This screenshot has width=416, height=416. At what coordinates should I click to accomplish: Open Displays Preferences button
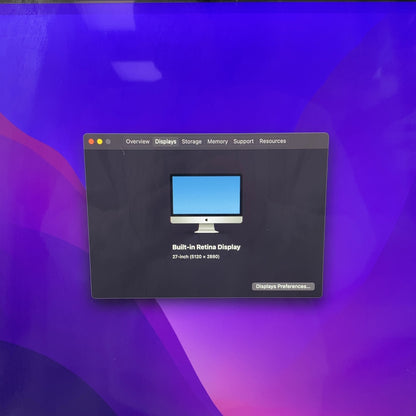[283, 286]
